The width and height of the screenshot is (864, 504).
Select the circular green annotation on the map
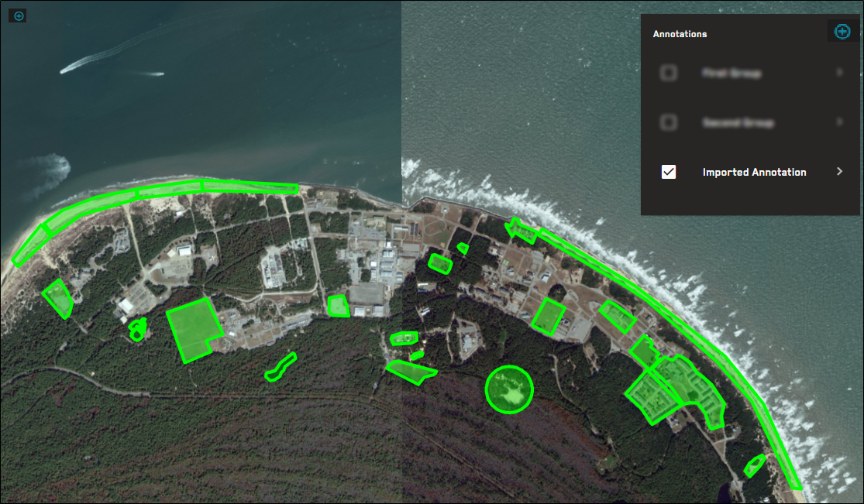[x=509, y=389]
